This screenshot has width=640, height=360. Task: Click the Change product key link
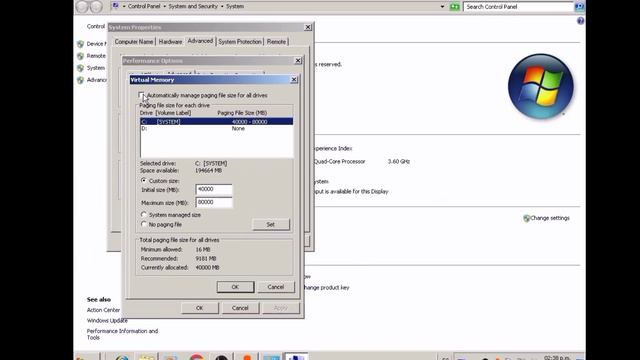[x=327, y=287]
